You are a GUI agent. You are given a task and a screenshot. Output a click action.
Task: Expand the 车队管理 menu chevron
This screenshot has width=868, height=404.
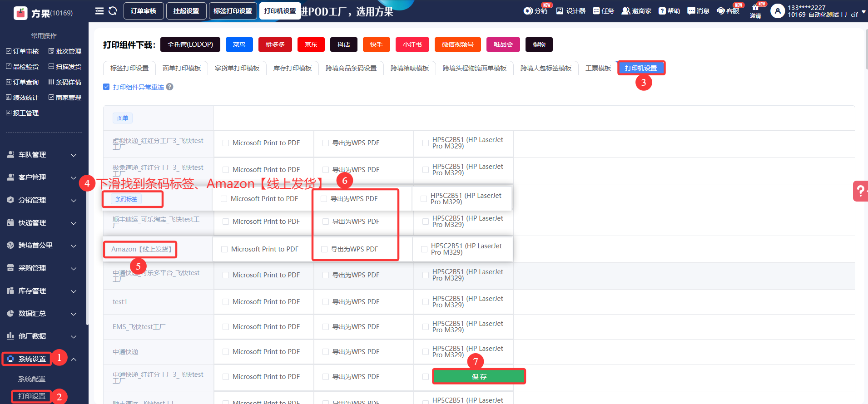coord(74,155)
